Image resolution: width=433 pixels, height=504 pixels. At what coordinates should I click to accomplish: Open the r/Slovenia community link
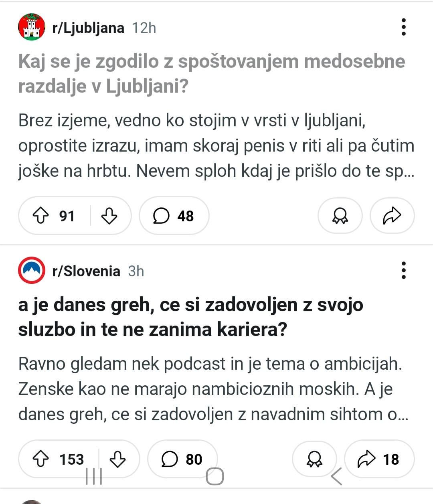coord(86,271)
